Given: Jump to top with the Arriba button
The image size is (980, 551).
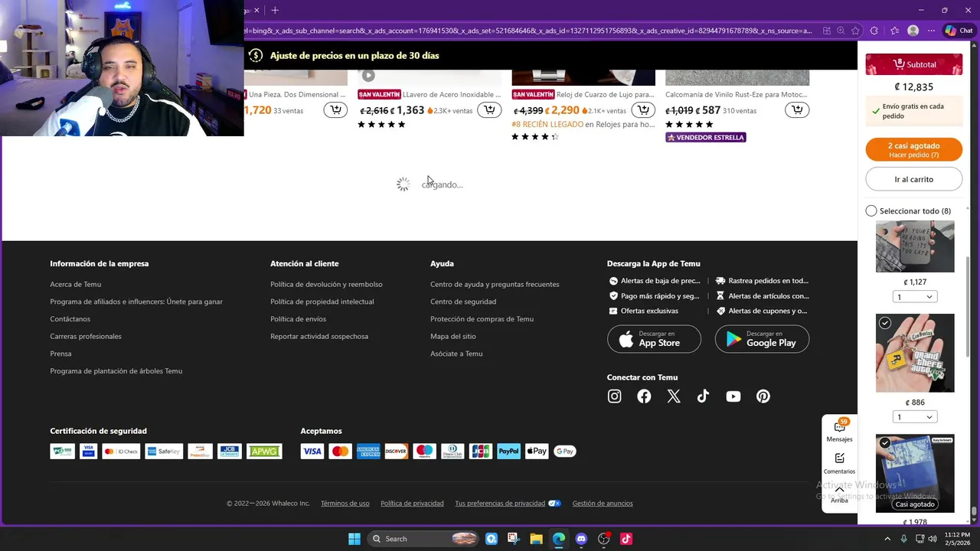Looking at the screenshot, I should [x=839, y=495].
